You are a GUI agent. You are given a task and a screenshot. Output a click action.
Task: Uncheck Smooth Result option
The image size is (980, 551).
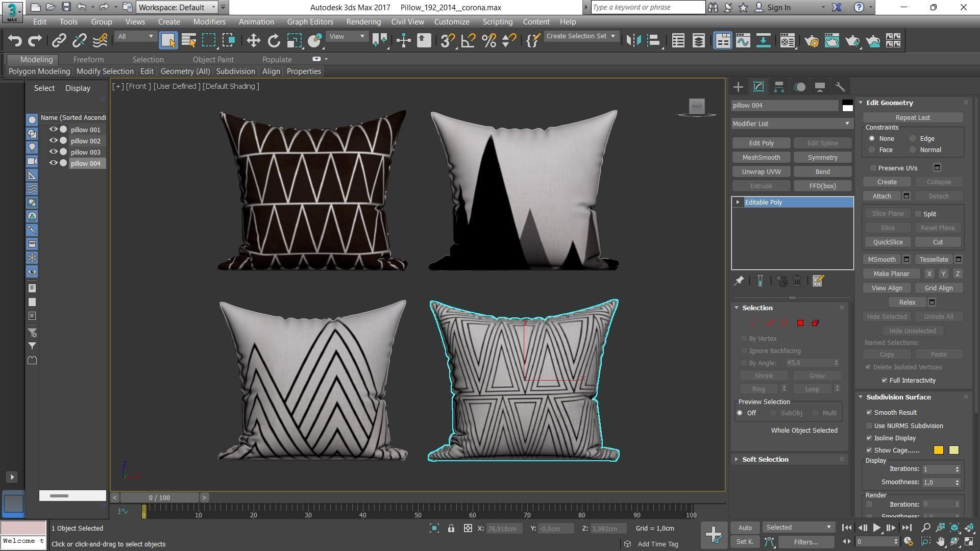click(869, 412)
